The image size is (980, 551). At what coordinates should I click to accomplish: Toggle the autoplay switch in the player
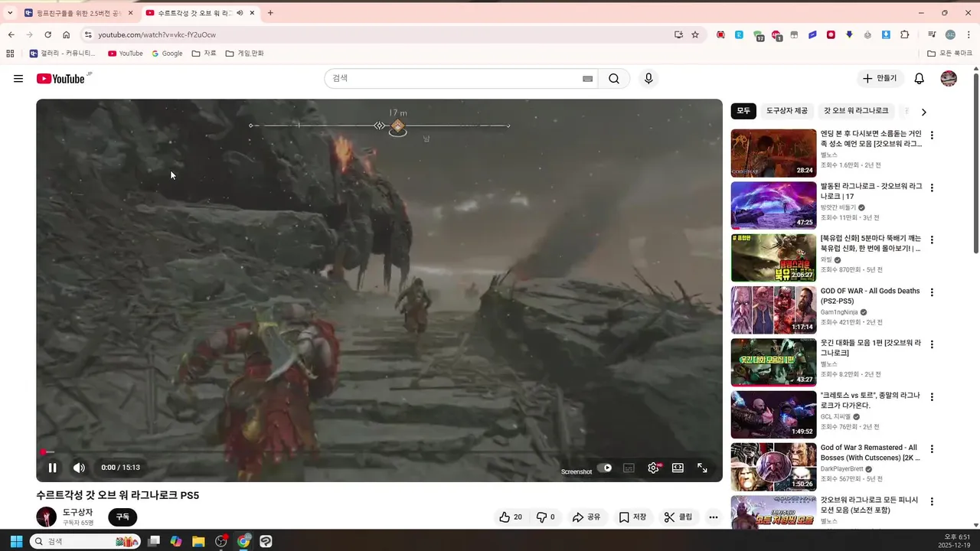[x=605, y=468]
